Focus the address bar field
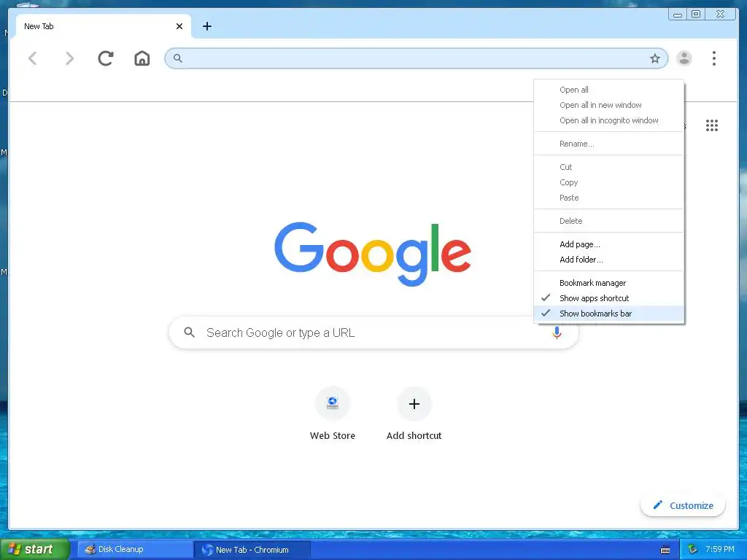This screenshot has height=560, width=747. (417, 58)
